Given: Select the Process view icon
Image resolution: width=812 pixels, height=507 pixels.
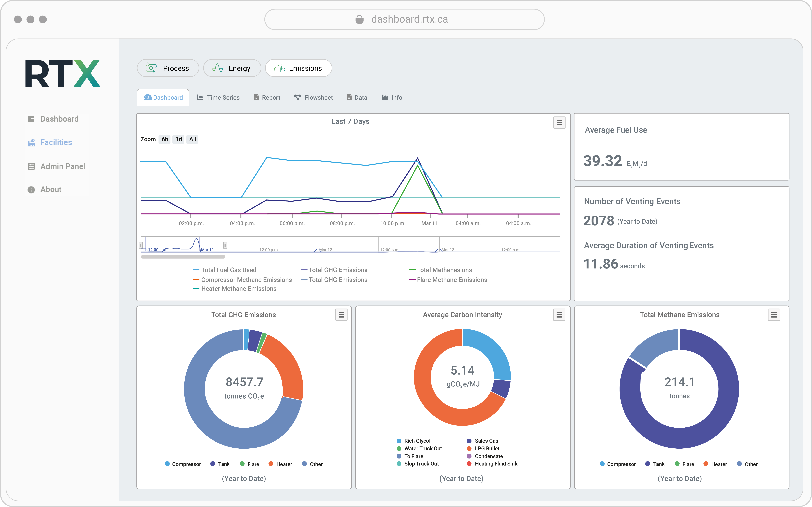Looking at the screenshot, I should click(151, 68).
